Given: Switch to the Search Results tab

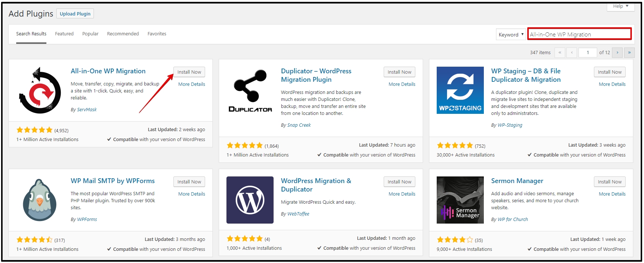Looking at the screenshot, I should tap(31, 34).
